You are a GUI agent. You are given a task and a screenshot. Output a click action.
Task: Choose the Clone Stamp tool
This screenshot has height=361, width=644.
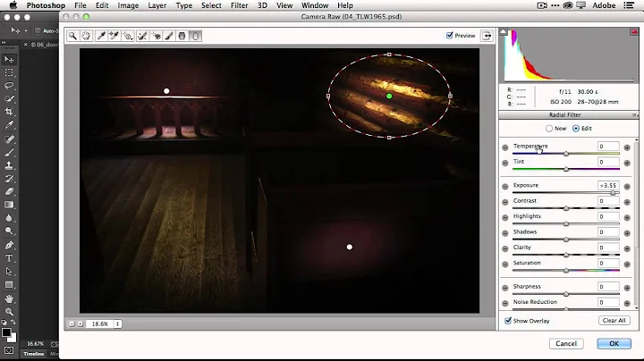coord(9,165)
